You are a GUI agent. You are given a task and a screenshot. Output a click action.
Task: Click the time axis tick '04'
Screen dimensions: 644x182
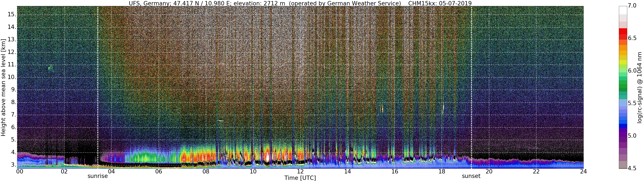click(x=111, y=172)
